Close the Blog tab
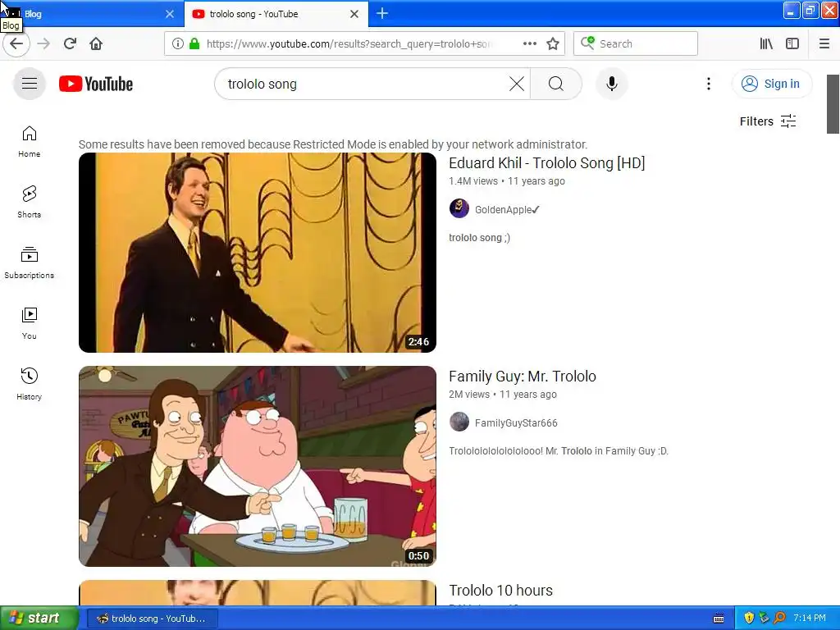The width and height of the screenshot is (840, 630). coord(169,14)
